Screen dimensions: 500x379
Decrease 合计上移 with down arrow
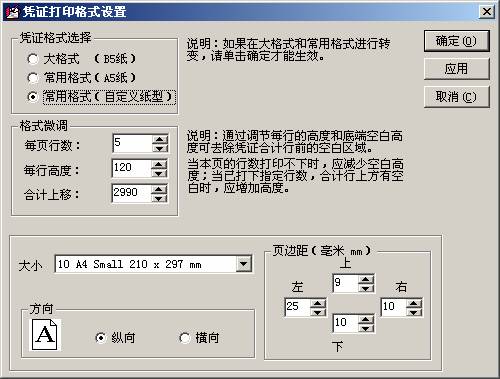click(x=159, y=198)
